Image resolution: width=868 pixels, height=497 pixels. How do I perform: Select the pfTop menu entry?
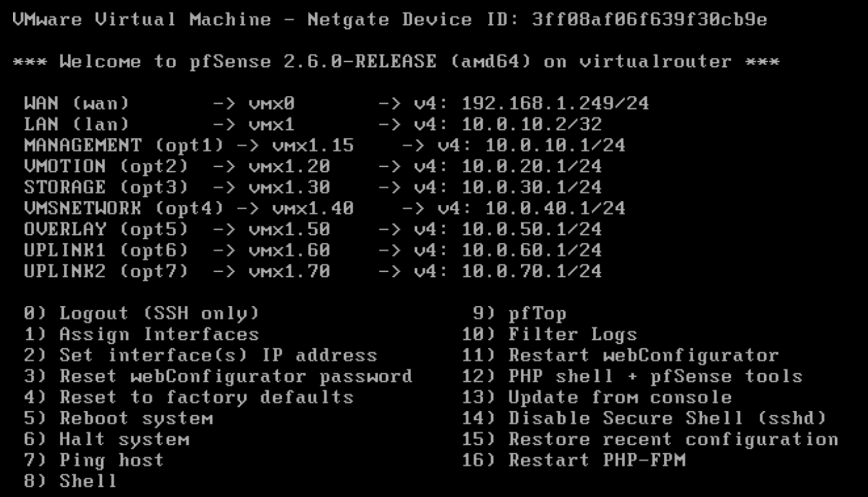521,314
